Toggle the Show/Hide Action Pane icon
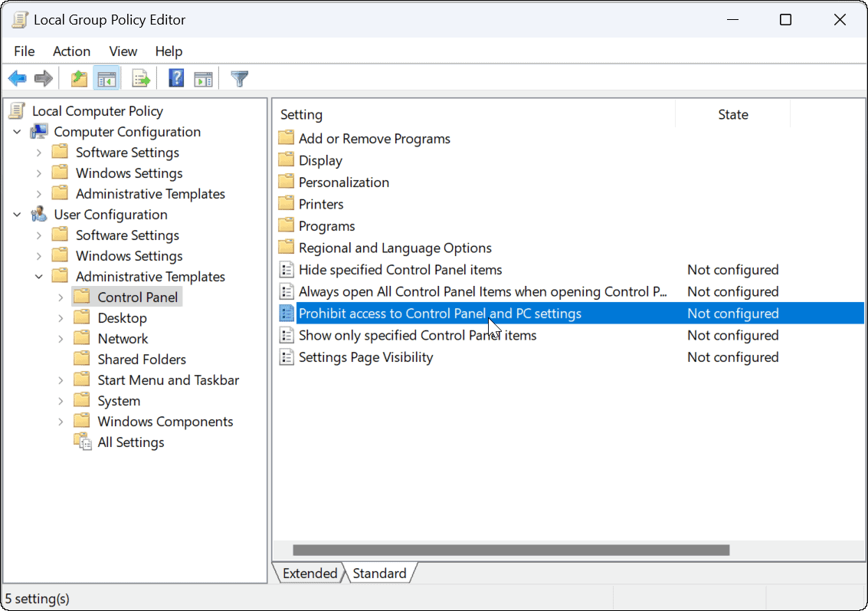 [203, 78]
